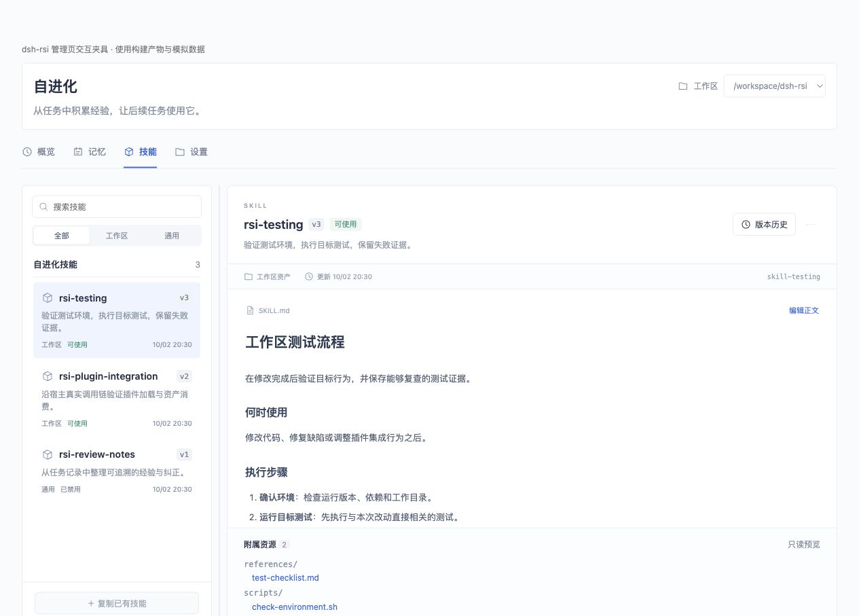Click the 可使用 status in rsi-plugin-integration row
Image resolution: width=859 pixels, height=616 pixels.
[77, 423]
